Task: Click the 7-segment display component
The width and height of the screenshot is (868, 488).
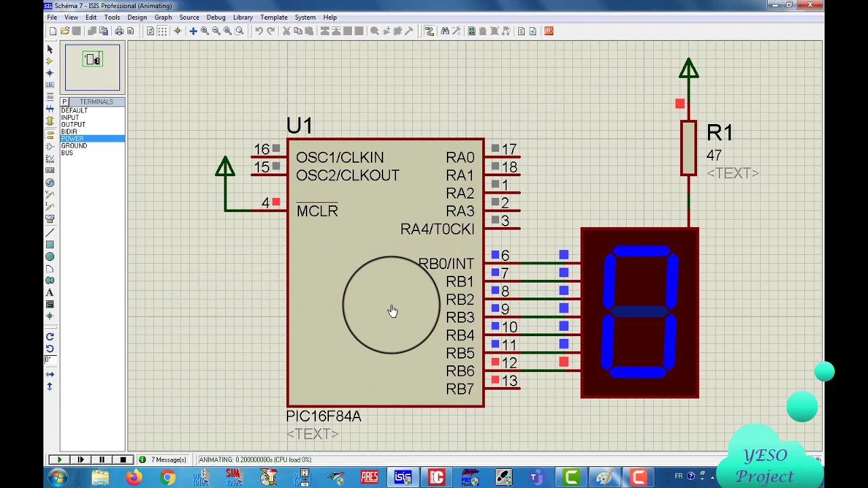Action: [x=639, y=312]
